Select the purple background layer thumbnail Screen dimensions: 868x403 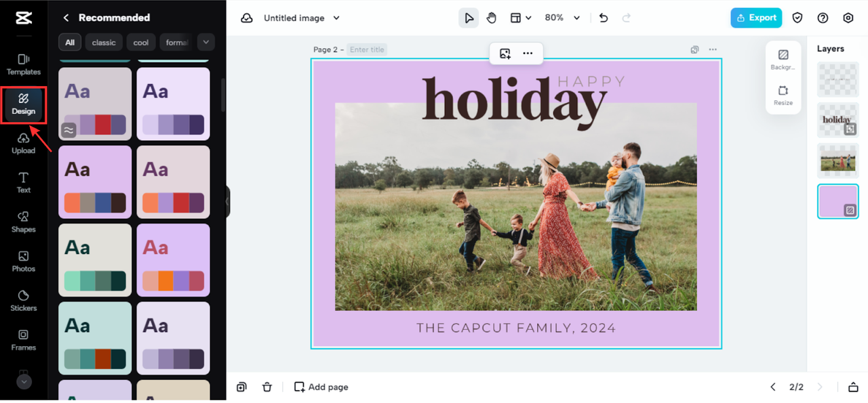point(838,201)
